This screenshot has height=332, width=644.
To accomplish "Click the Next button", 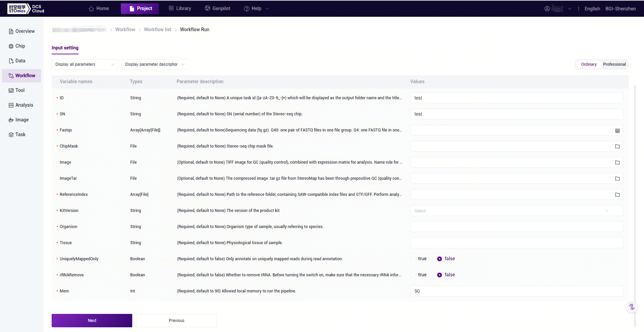I will click(x=92, y=321).
